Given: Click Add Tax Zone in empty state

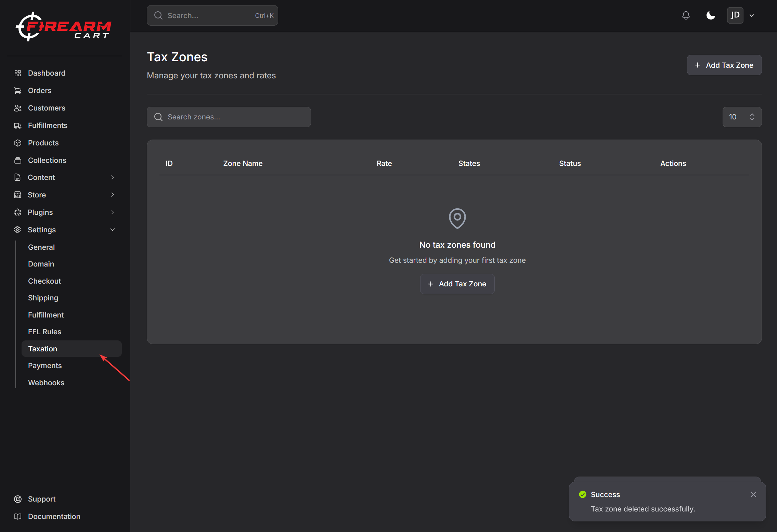Looking at the screenshot, I should click(457, 284).
